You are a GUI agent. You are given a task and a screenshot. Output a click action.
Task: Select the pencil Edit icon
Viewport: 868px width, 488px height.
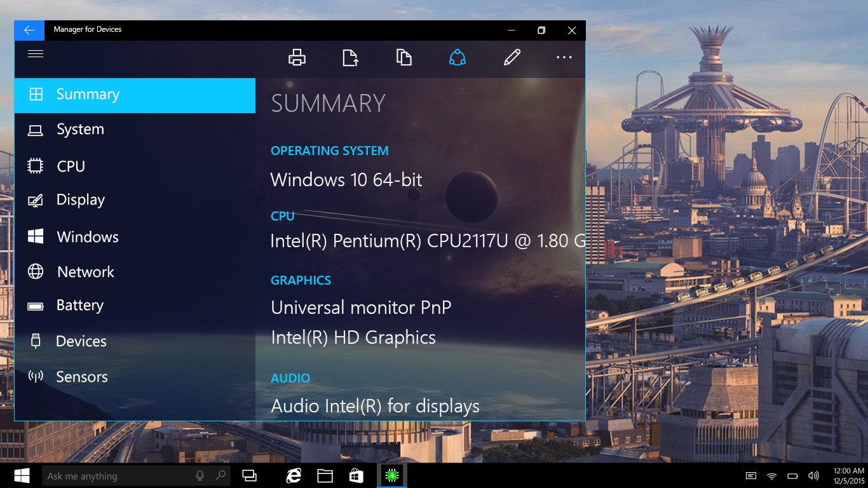click(512, 58)
